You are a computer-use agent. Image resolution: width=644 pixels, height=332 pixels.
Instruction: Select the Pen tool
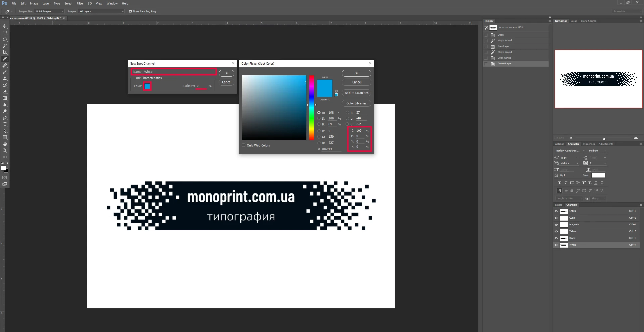5,118
